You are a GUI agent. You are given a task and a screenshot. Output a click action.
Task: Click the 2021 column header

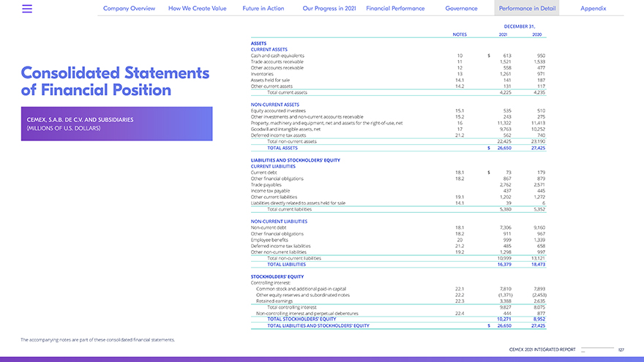503,34
